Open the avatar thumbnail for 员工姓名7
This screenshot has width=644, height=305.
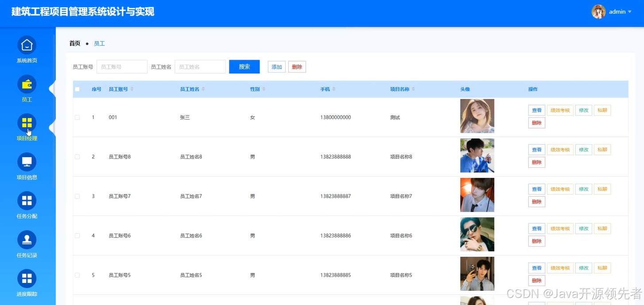(x=477, y=195)
